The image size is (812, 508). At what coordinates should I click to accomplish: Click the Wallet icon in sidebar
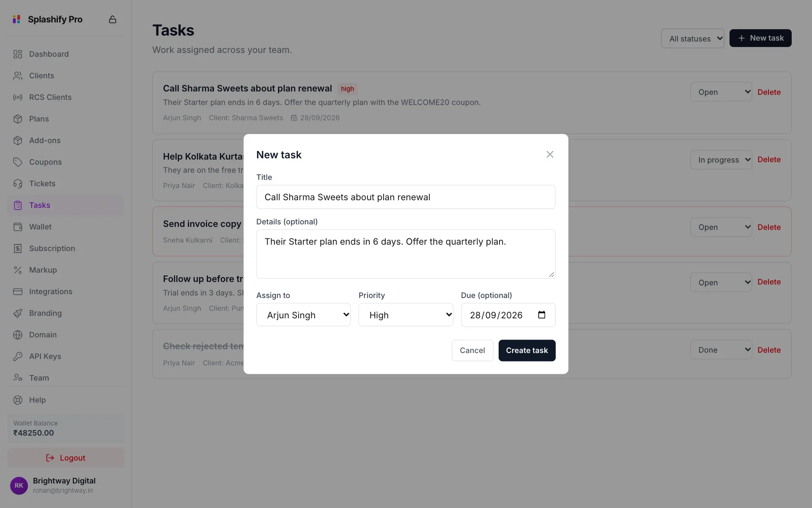[x=18, y=227]
